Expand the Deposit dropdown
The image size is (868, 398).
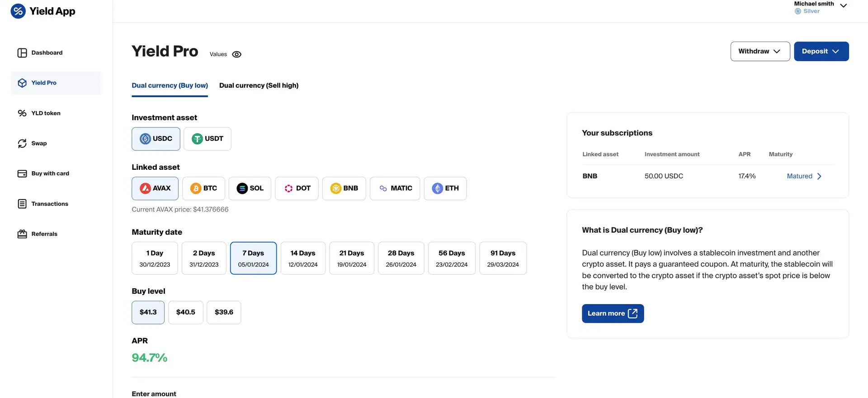pyautogui.click(x=821, y=52)
